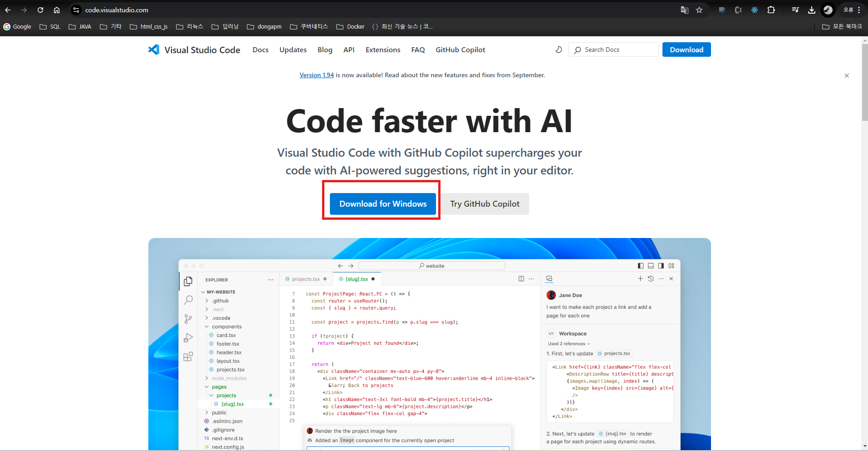Open the gray C extension icon
Image resolution: width=868 pixels, height=451 pixels.
click(738, 10)
